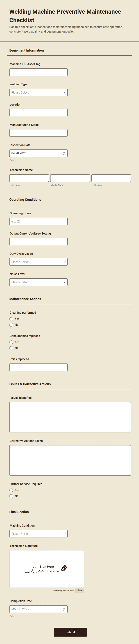Click the Machine ID / Asset Tag field

point(38,72)
